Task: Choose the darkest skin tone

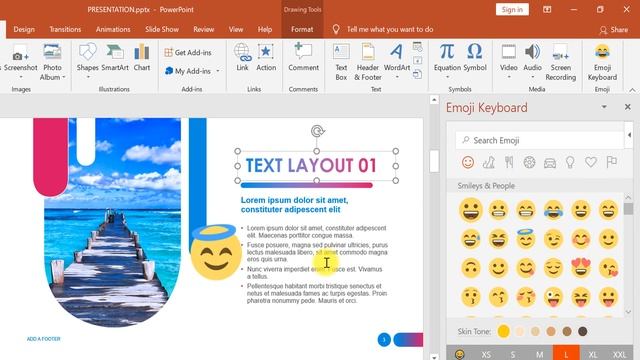Action: 582,331
